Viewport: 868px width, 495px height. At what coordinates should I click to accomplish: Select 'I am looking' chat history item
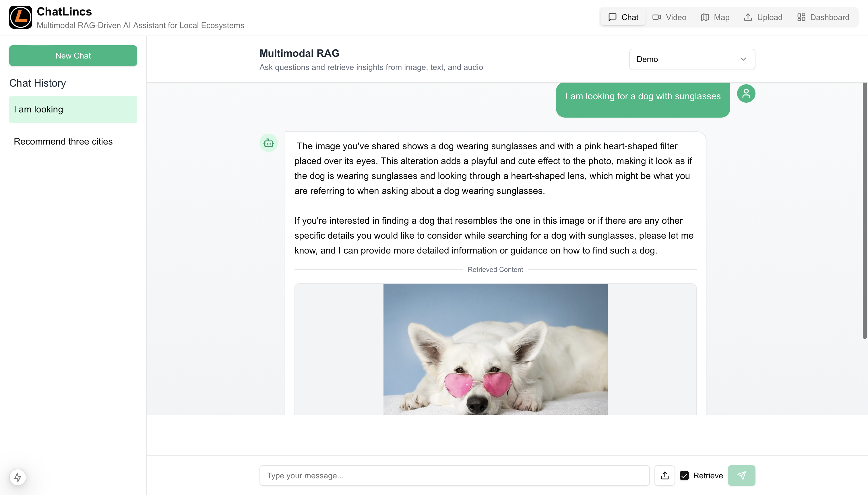pyautogui.click(x=73, y=110)
